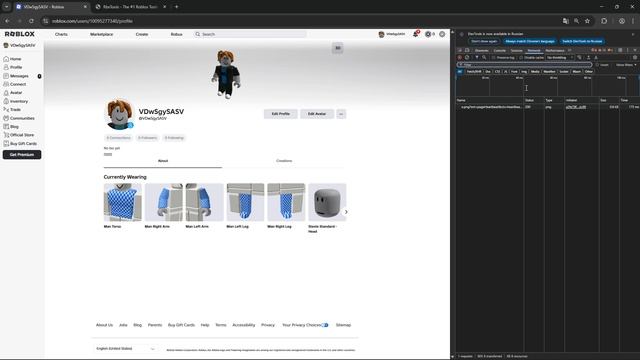
Task: Clear the network log in DevTools
Action: click(467, 58)
